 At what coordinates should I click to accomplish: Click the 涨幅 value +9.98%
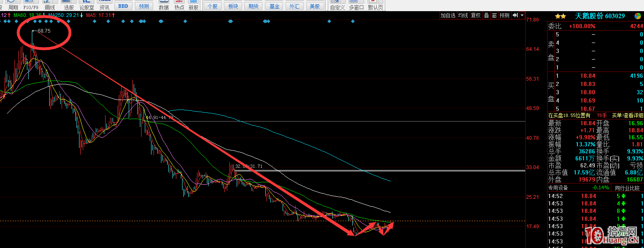(584, 138)
